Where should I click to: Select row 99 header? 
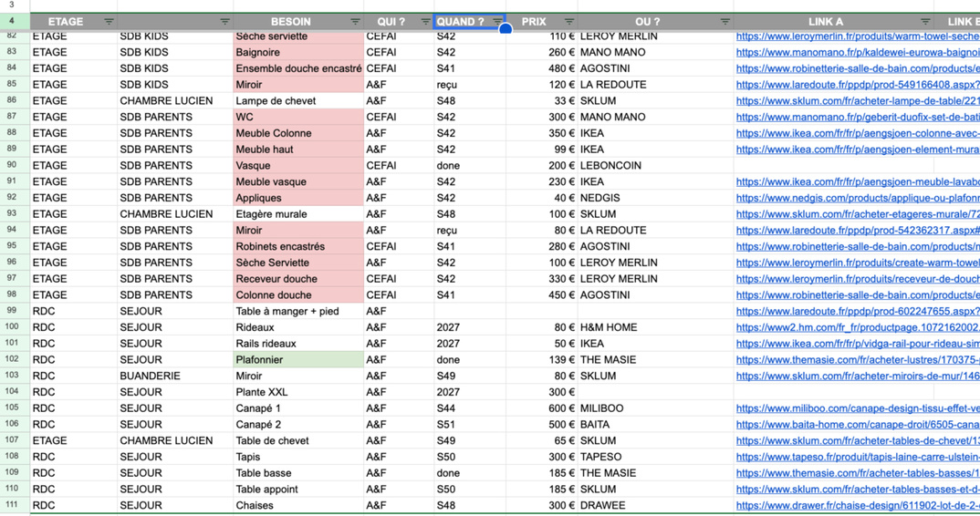[15, 311]
